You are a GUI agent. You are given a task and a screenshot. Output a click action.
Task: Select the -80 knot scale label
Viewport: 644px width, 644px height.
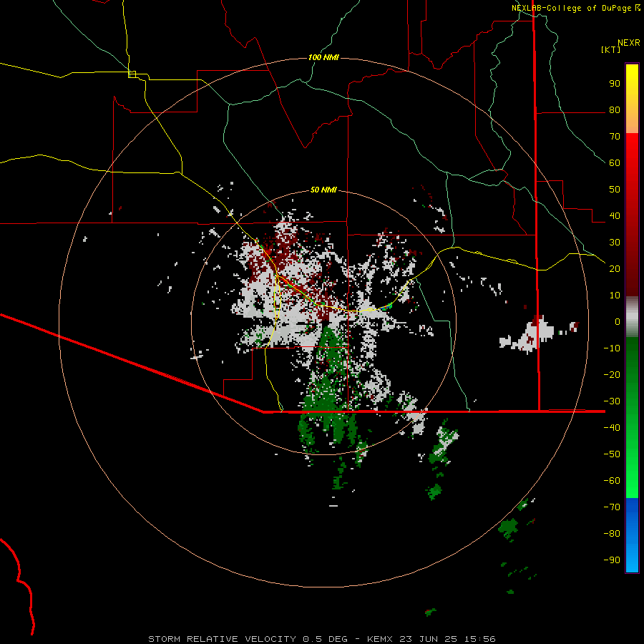tap(612, 534)
